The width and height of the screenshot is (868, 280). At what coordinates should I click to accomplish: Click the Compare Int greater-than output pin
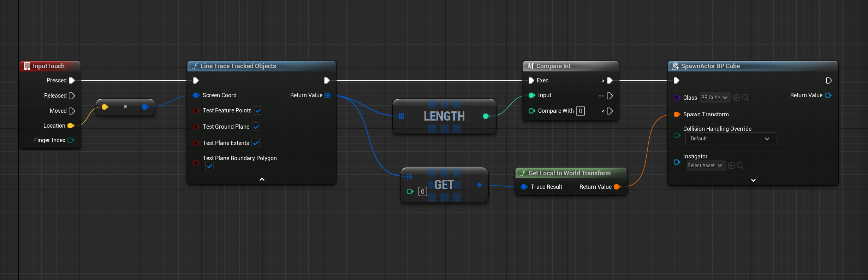click(610, 80)
